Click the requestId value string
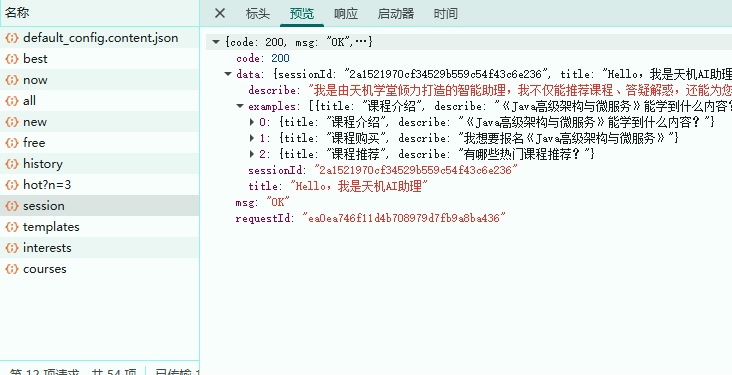The image size is (732, 375). 404,218
